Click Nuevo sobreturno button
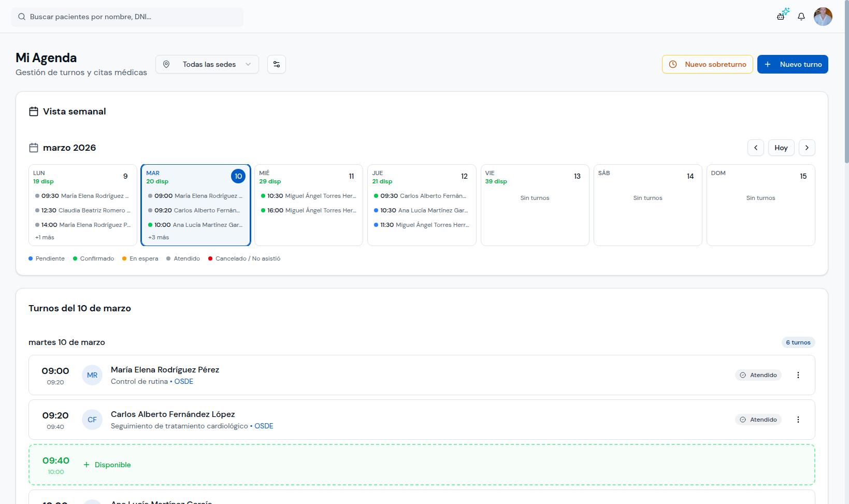The height and width of the screenshot is (504, 849). (708, 64)
